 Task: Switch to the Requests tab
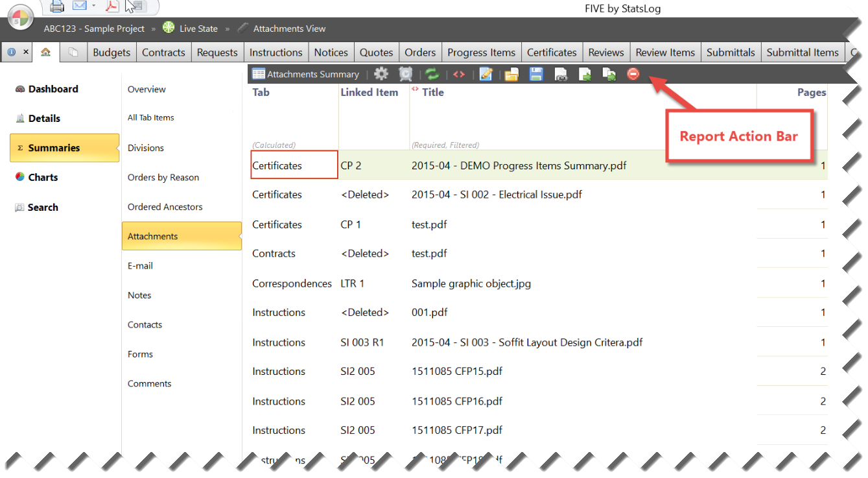pos(217,53)
